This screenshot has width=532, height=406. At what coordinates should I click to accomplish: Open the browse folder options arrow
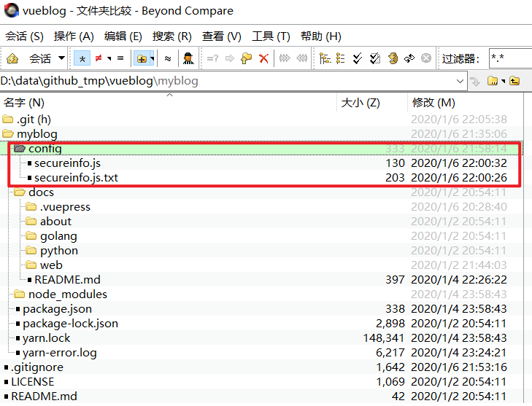(x=503, y=81)
